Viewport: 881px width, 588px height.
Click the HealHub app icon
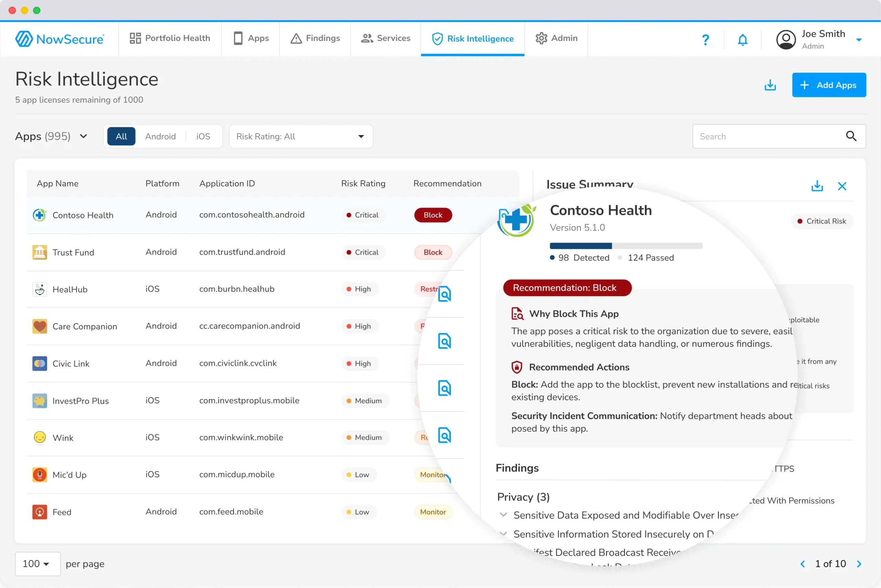point(39,290)
